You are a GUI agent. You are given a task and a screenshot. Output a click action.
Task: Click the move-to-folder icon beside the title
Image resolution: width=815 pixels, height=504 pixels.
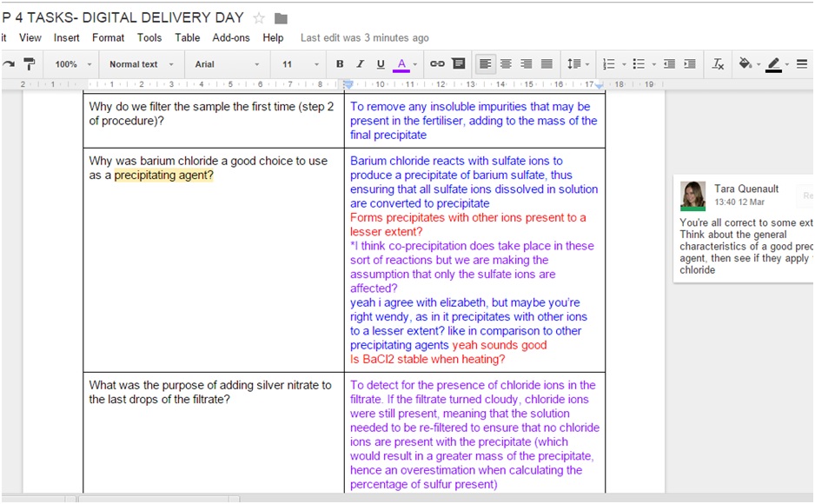[281, 18]
